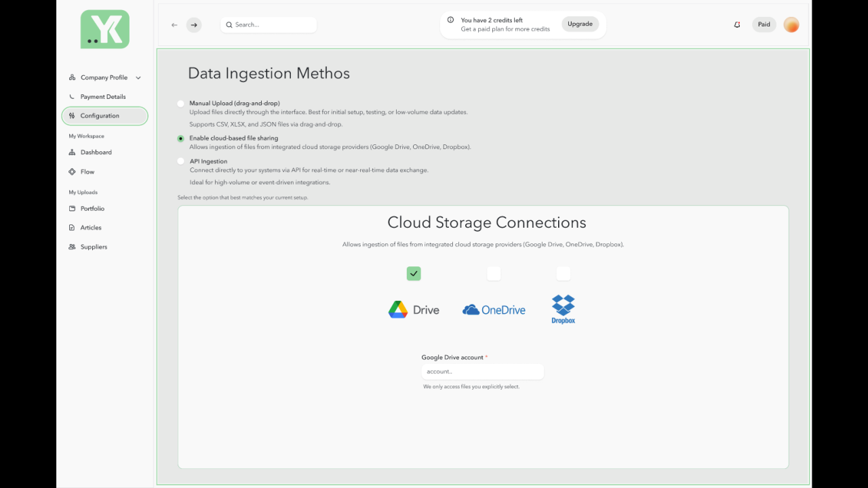This screenshot has height=488, width=868.
Task: Uncheck the Google Drive checkbox
Action: 414,273
